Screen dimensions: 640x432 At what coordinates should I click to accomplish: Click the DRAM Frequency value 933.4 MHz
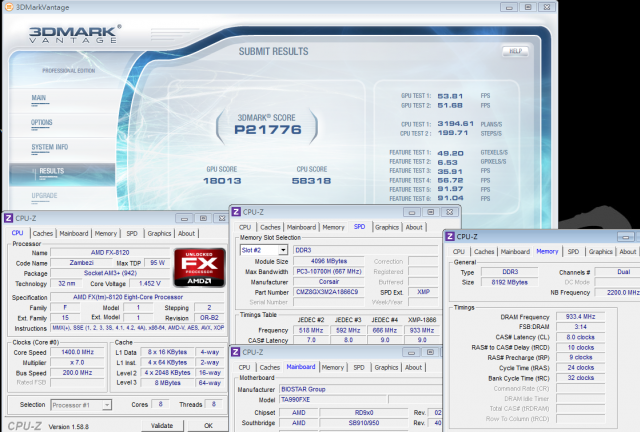pyautogui.click(x=580, y=316)
